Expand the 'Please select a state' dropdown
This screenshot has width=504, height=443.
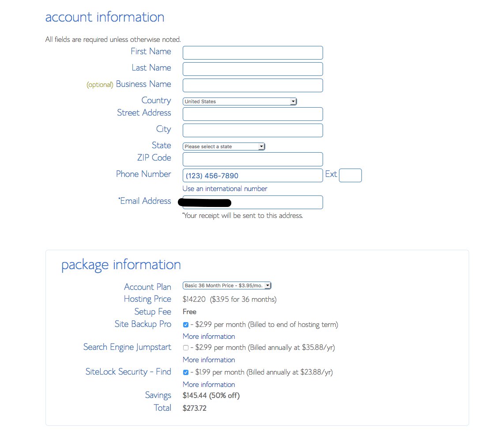tap(223, 146)
